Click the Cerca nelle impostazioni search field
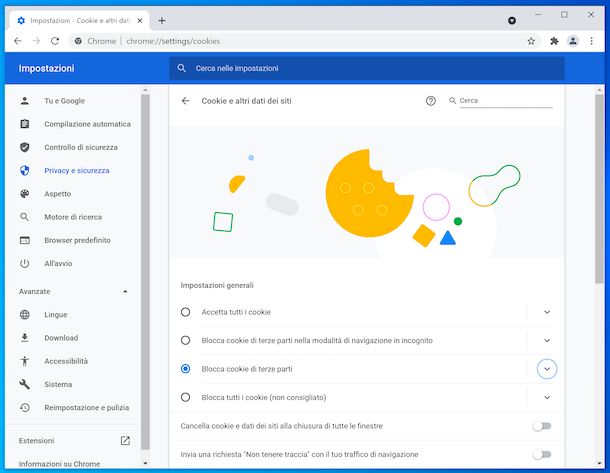Screen dimensions: 610x473 (367, 68)
